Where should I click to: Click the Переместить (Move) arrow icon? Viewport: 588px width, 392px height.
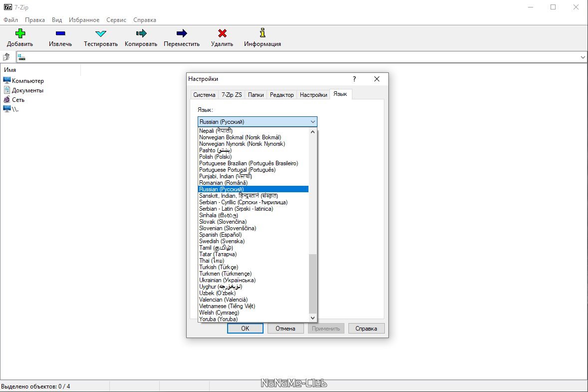pyautogui.click(x=182, y=33)
